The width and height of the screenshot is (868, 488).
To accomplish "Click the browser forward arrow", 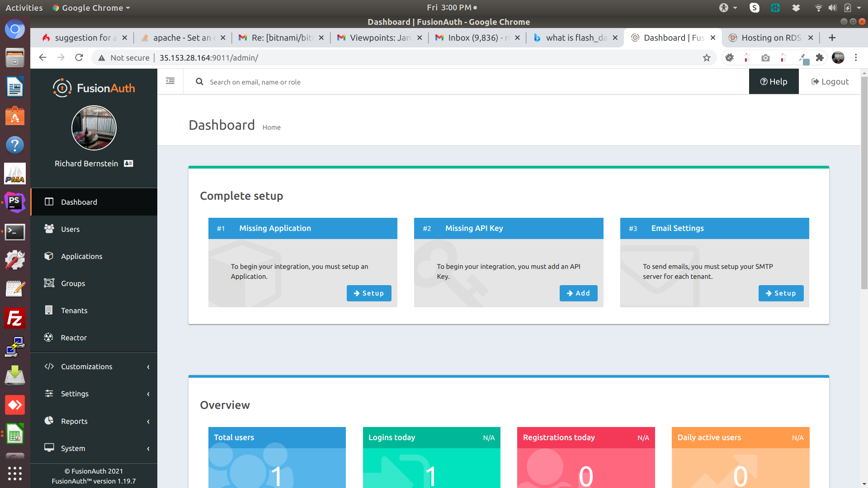I will pos(61,57).
